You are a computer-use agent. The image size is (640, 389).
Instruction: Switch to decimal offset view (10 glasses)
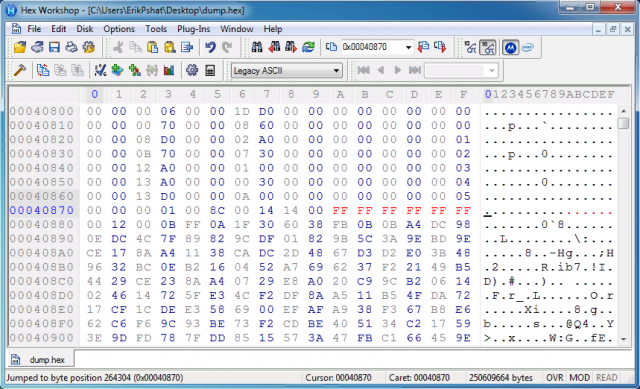[x=470, y=47]
